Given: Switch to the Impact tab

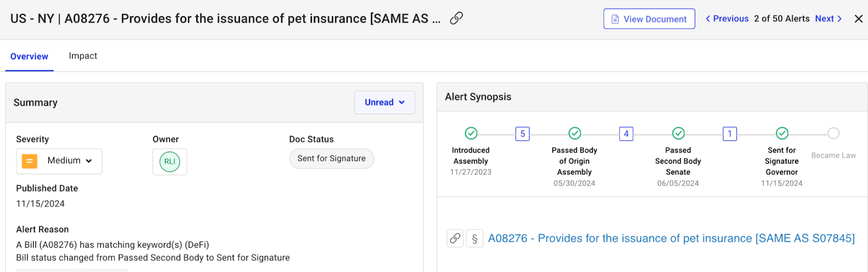Looking at the screenshot, I should pos(83,56).
